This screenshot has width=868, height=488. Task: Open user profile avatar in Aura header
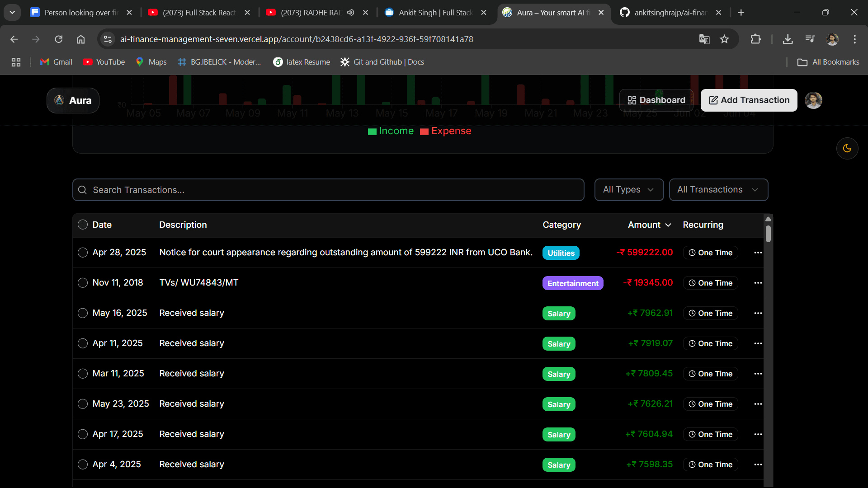pyautogui.click(x=813, y=100)
